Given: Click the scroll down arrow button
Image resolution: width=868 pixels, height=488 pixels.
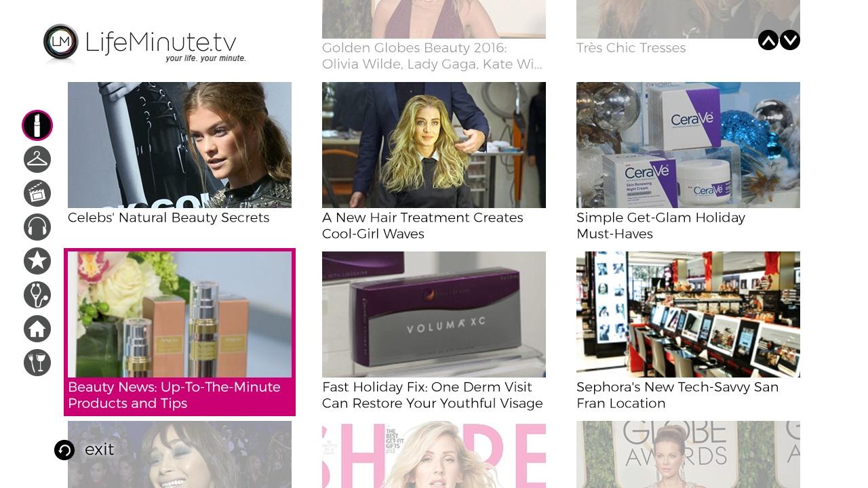Looking at the screenshot, I should click(790, 41).
